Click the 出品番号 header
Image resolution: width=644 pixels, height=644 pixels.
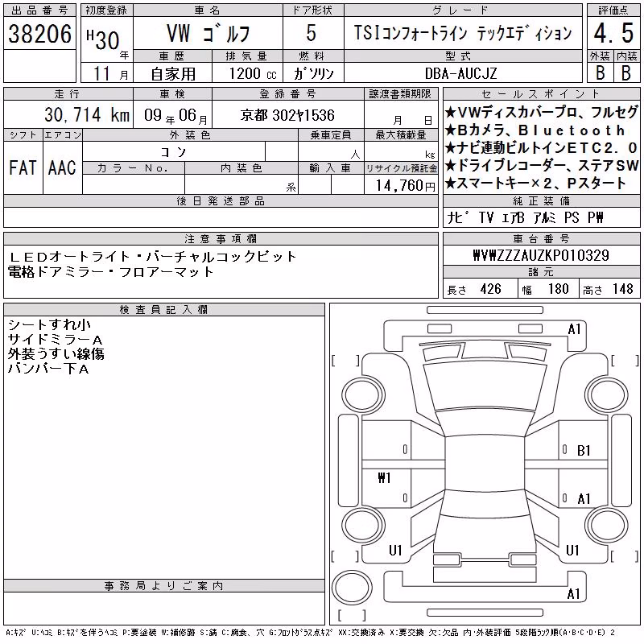pyautogui.click(x=39, y=10)
